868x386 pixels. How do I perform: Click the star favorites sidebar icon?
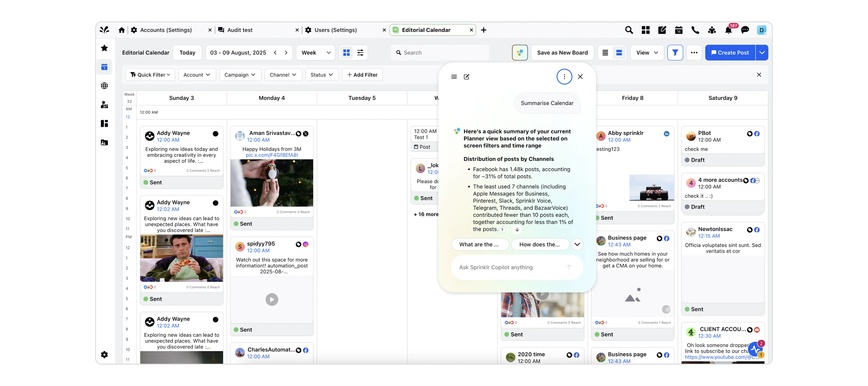pyautogui.click(x=104, y=48)
